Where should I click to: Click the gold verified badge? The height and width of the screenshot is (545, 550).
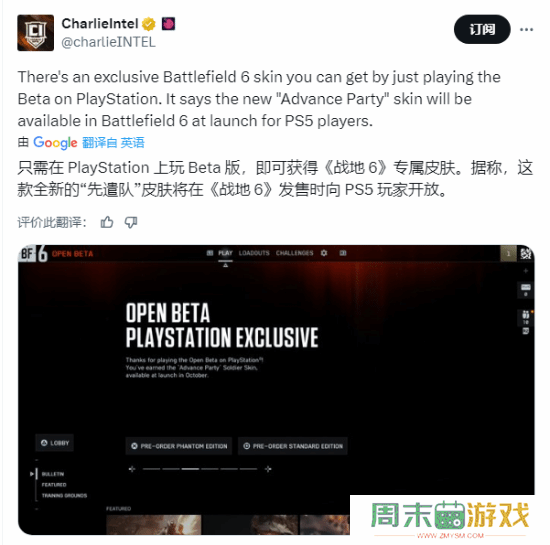[149, 24]
